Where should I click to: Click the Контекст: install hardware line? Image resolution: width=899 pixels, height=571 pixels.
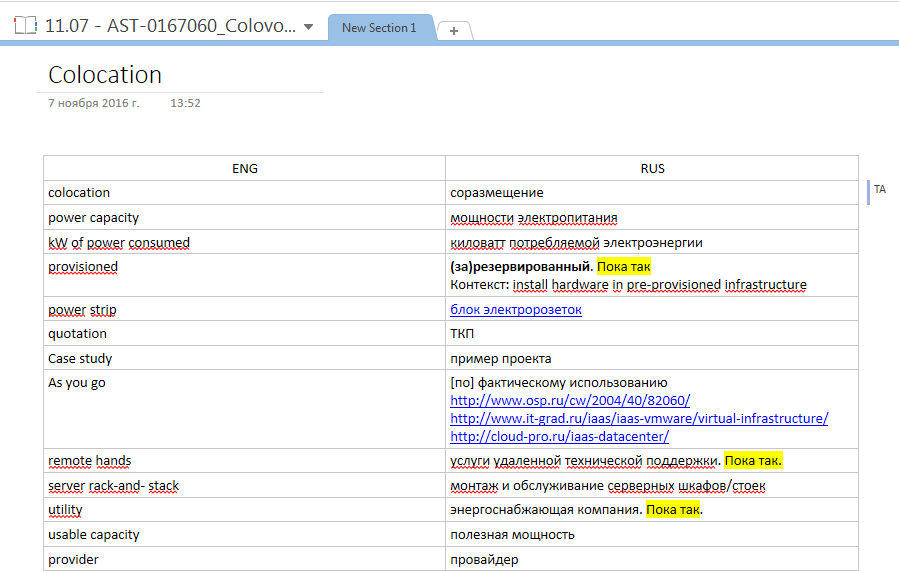(x=628, y=285)
